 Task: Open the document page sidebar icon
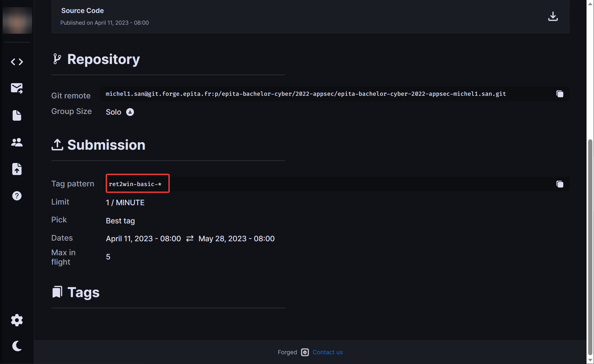[x=17, y=115]
